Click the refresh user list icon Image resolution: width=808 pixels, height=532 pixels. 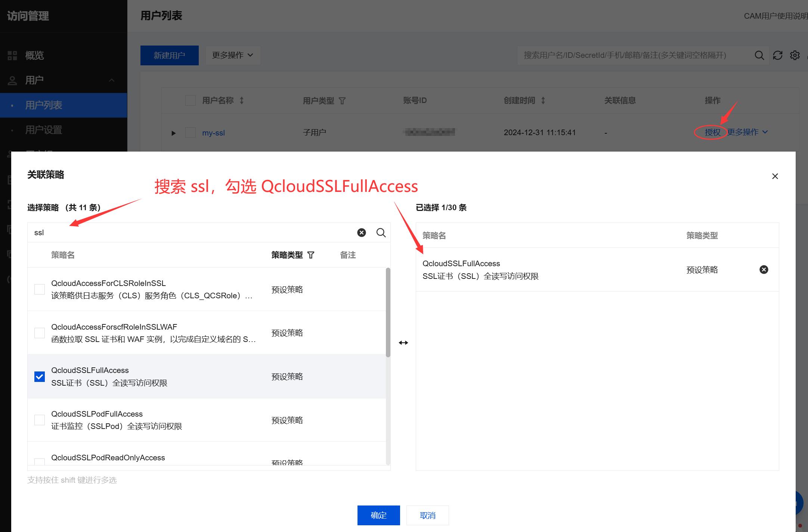pos(777,55)
